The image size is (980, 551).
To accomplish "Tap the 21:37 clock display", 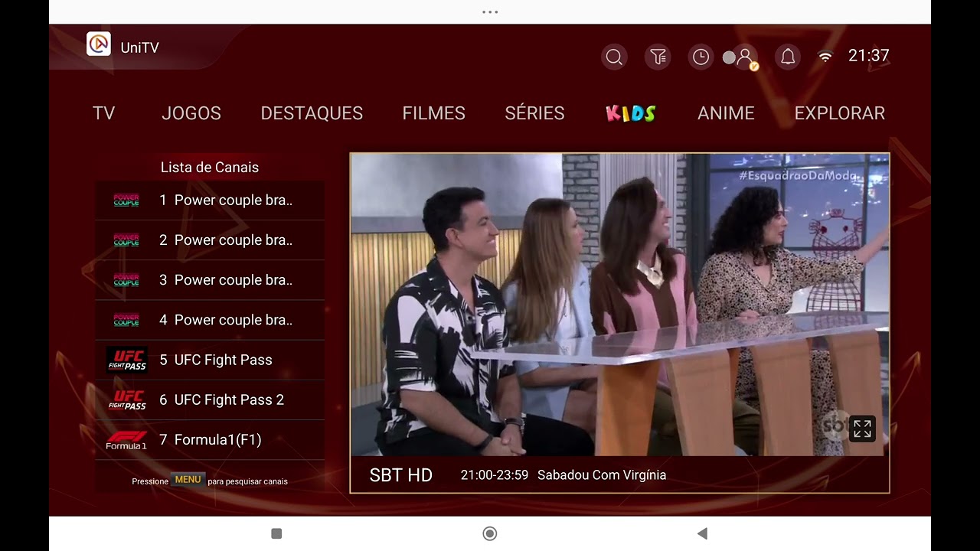I will (869, 56).
